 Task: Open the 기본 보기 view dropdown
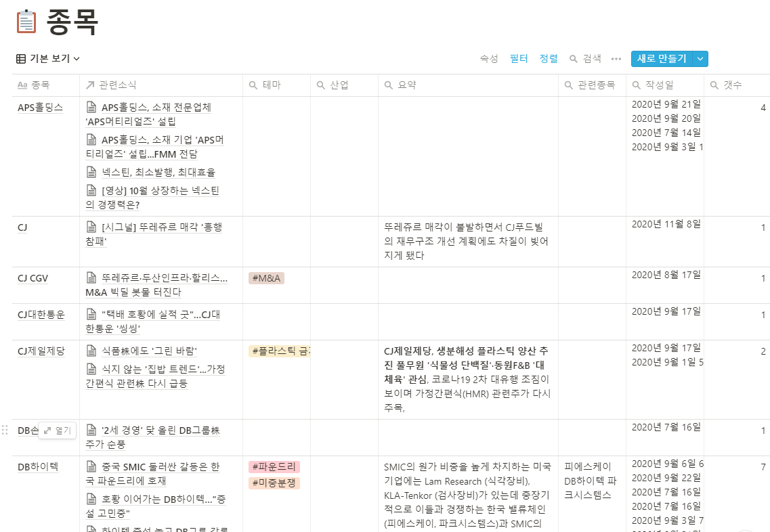[48, 58]
